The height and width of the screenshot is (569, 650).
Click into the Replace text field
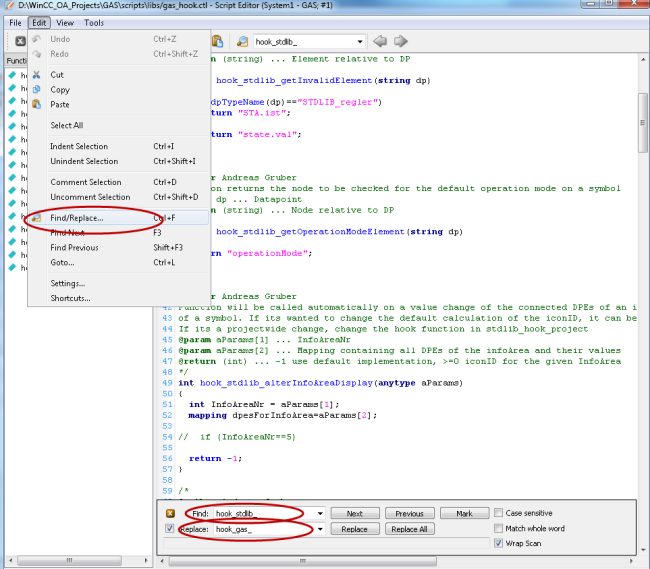click(262, 529)
